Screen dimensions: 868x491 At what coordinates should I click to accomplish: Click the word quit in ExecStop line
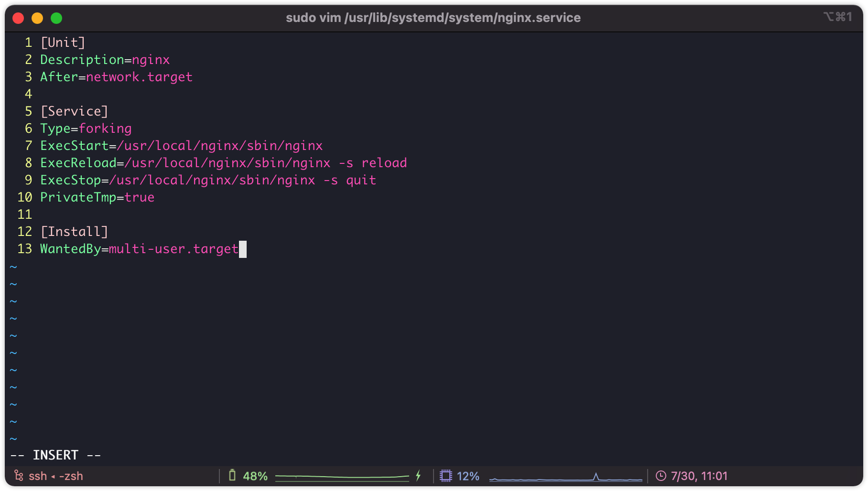[361, 180]
